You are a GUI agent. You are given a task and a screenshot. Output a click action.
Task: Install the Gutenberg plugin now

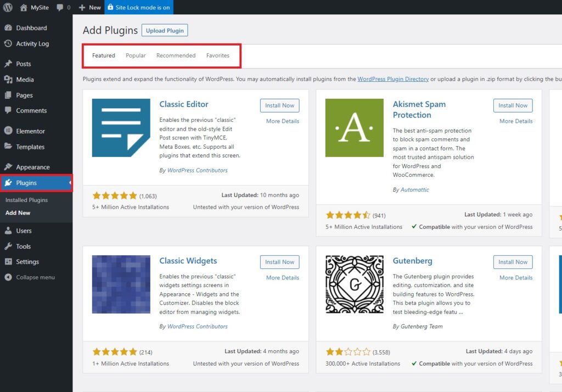pyautogui.click(x=513, y=262)
